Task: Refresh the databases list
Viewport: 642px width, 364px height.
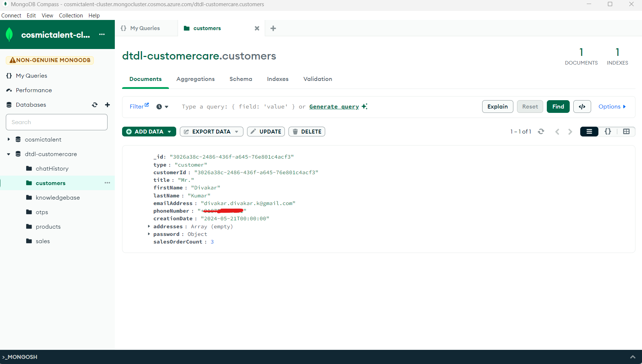Action: click(x=95, y=105)
